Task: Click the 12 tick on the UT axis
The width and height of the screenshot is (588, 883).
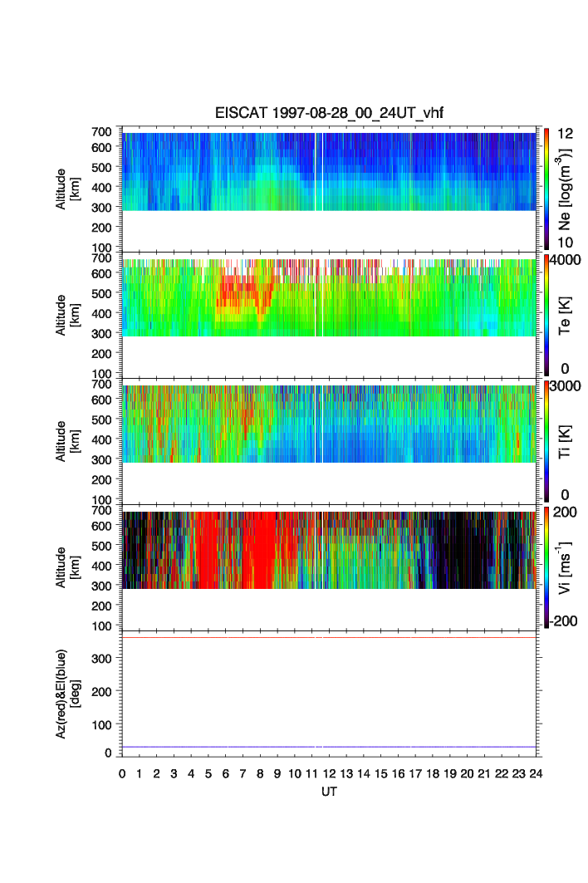Action: [x=330, y=773]
